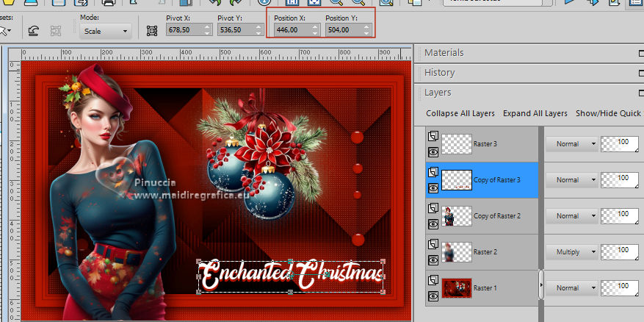Image resolution: width=644 pixels, height=322 pixels.
Task: Click the Undo arrow icon in the top toolbar
Action: [x=214, y=2]
